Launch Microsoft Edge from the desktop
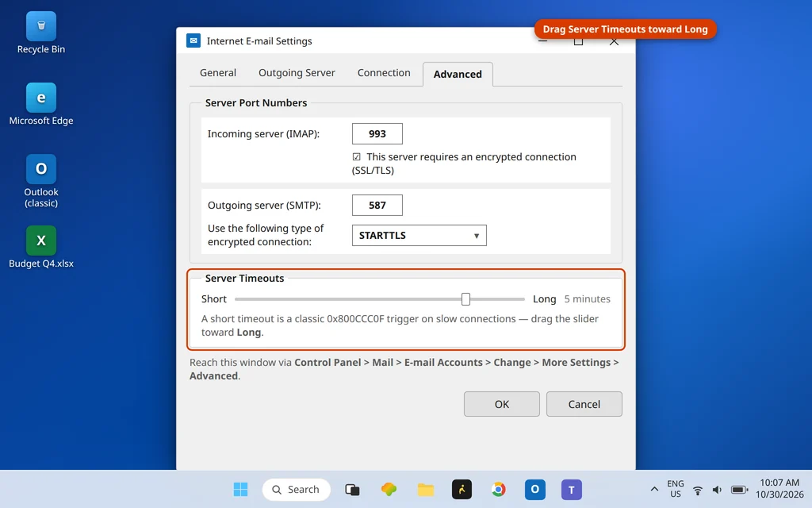812x508 pixels. pyautogui.click(x=41, y=104)
